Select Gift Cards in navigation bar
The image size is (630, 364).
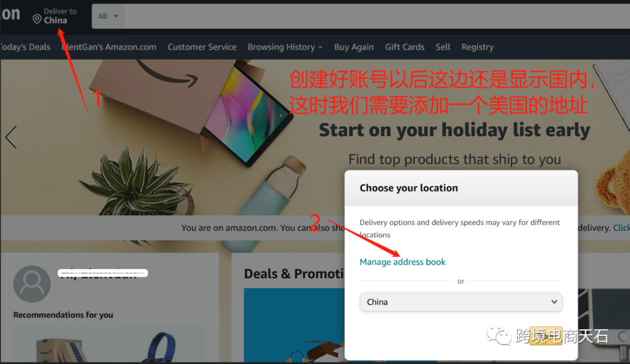tap(405, 47)
